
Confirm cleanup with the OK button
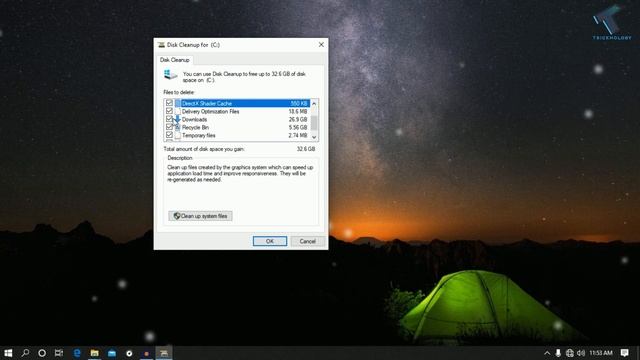point(270,241)
